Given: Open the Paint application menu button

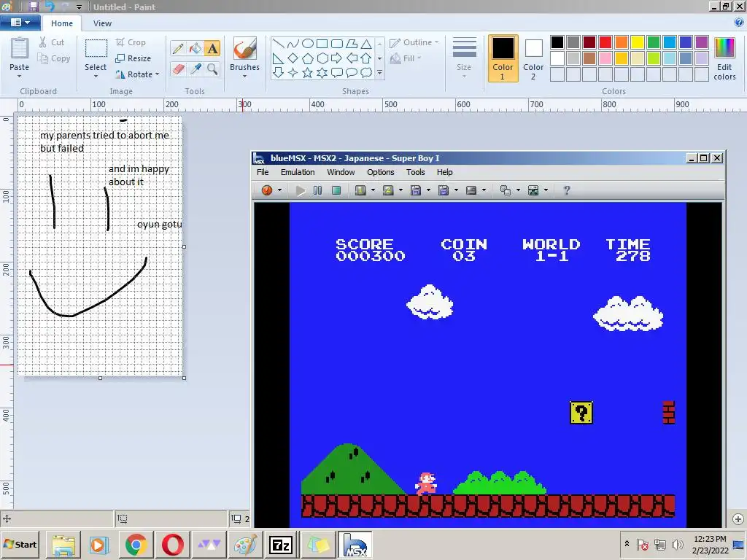Looking at the screenshot, I should coord(20,23).
